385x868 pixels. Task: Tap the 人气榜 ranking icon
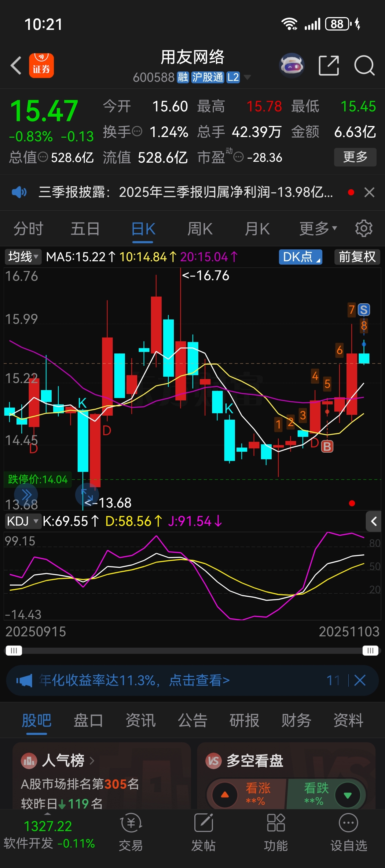point(29,761)
